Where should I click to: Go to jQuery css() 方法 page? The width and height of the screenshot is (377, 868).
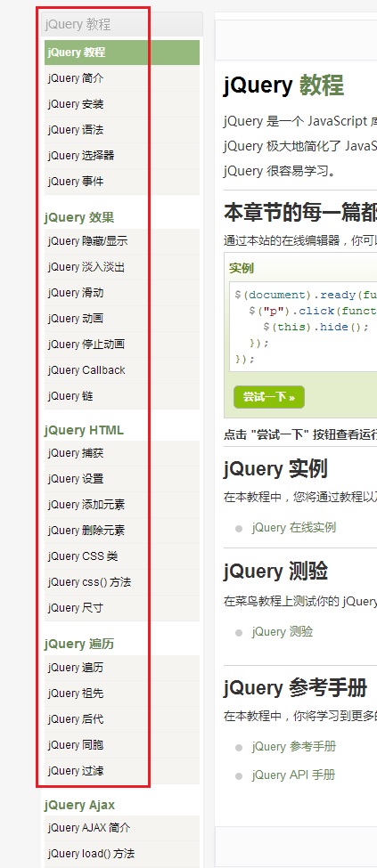click(x=122, y=582)
